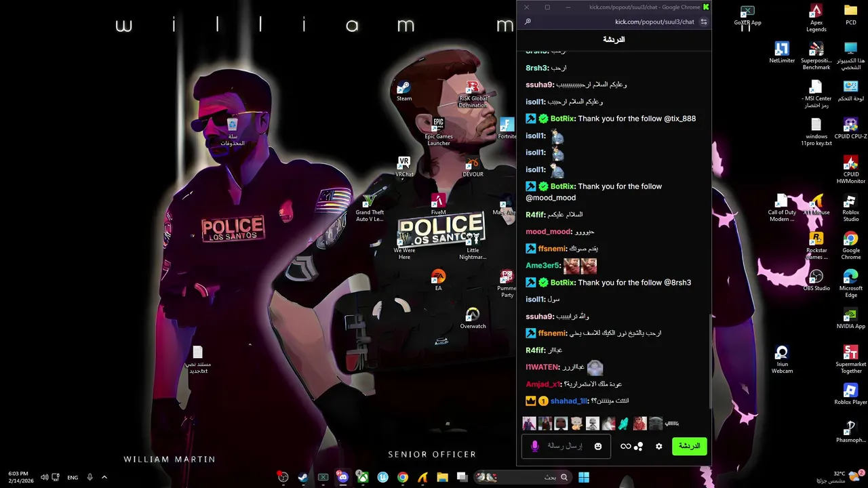Open Discord from the taskbar
This screenshot has height=488, width=868.
[343, 477]
